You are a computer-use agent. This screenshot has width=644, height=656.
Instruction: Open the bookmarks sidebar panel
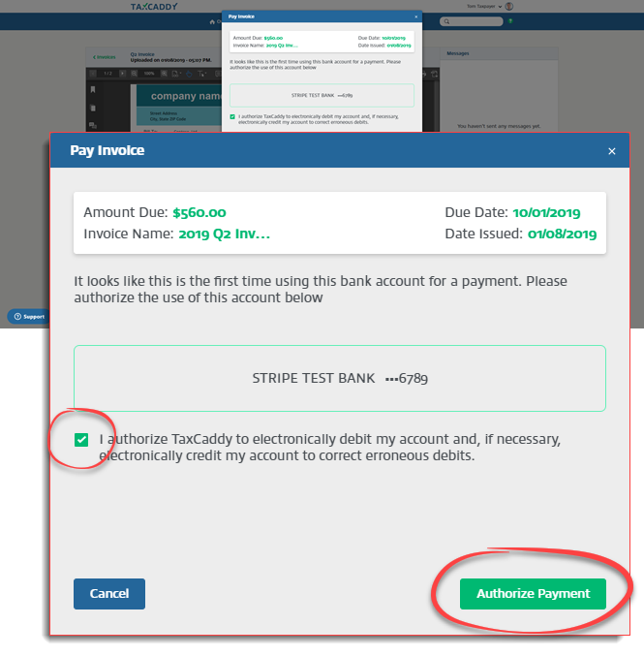click(93, 89)
